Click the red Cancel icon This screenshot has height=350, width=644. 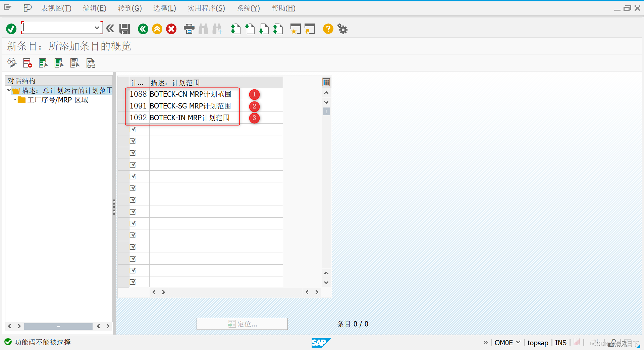(171, 29)
